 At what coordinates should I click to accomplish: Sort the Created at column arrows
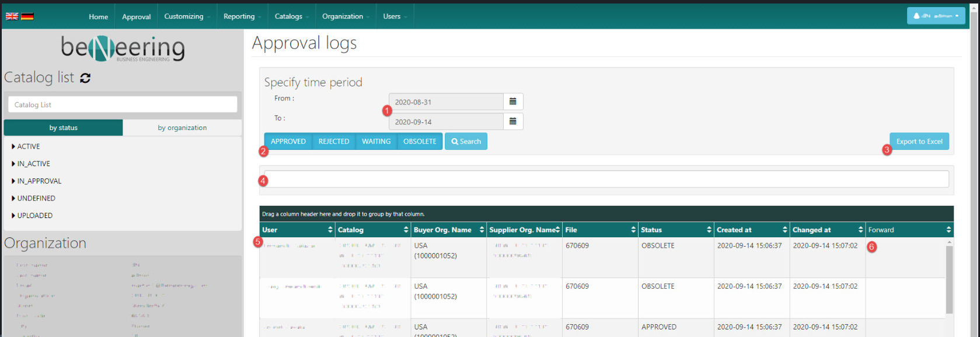point(785,230)
